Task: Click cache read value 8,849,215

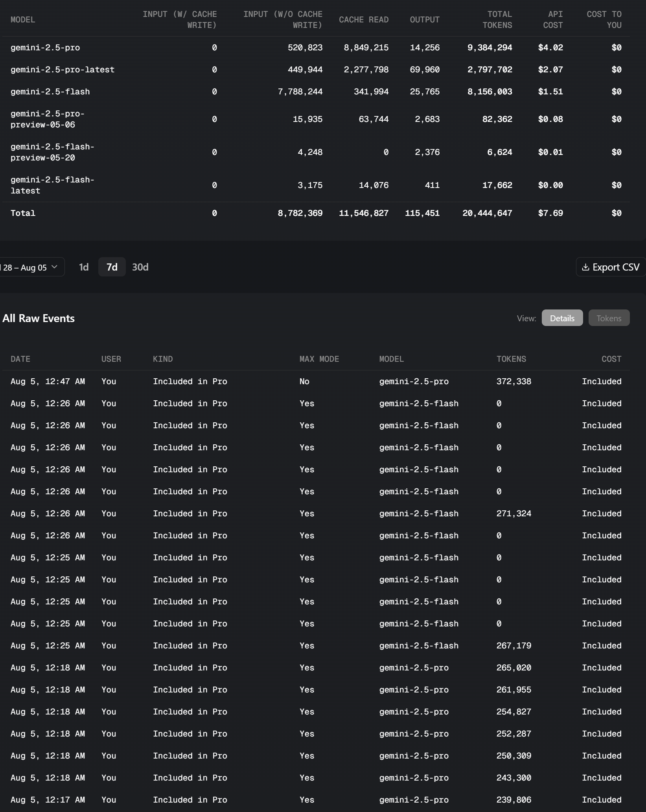Action: (366, 48)
